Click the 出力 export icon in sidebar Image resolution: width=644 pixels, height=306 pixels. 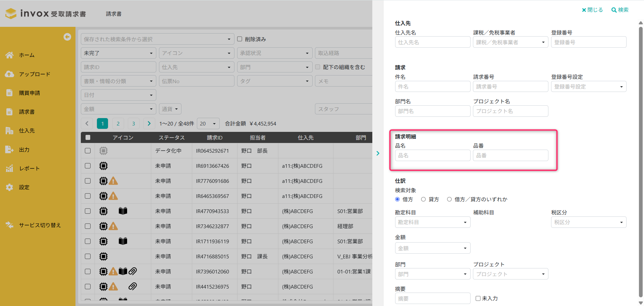9,150
